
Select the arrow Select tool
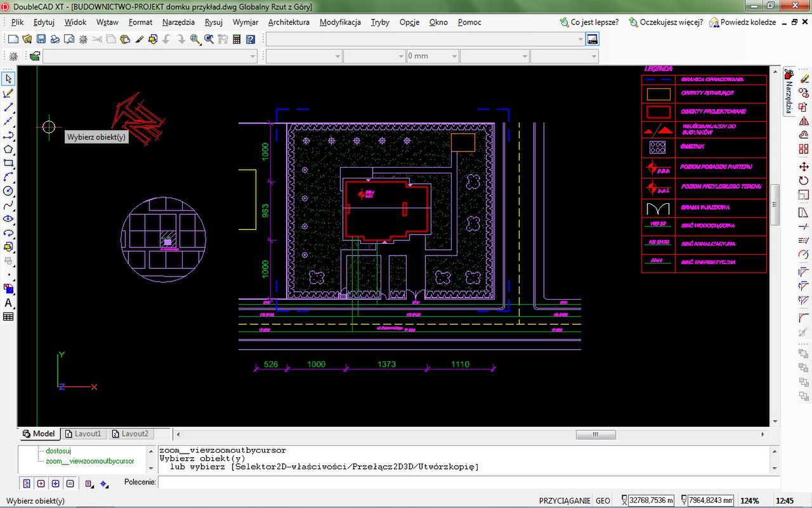(8, 79)
